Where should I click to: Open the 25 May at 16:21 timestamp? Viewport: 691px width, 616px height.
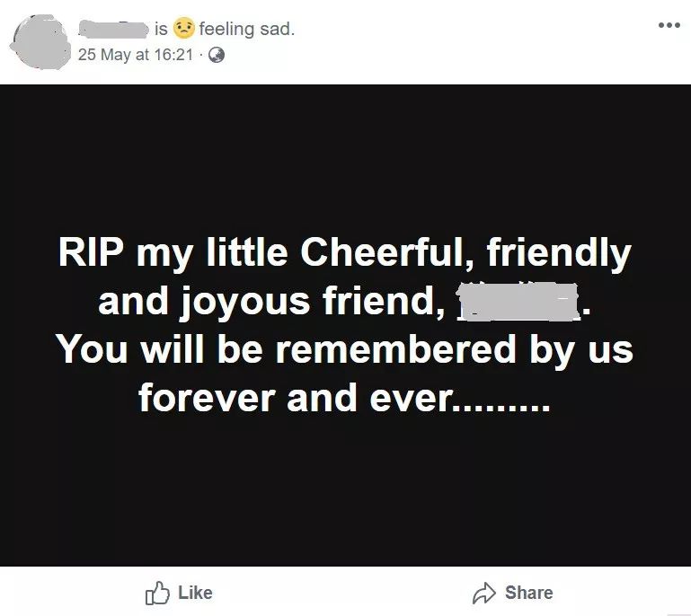click(x=137, y=55)
